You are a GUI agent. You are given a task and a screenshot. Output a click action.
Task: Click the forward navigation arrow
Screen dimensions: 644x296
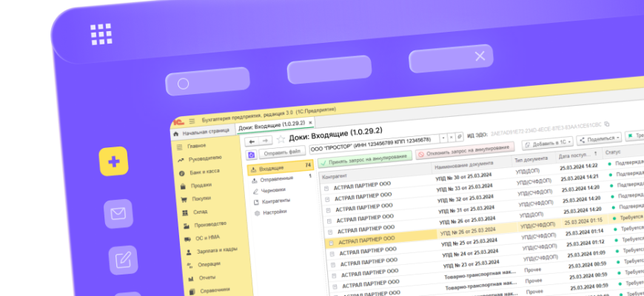pos(265,140)
